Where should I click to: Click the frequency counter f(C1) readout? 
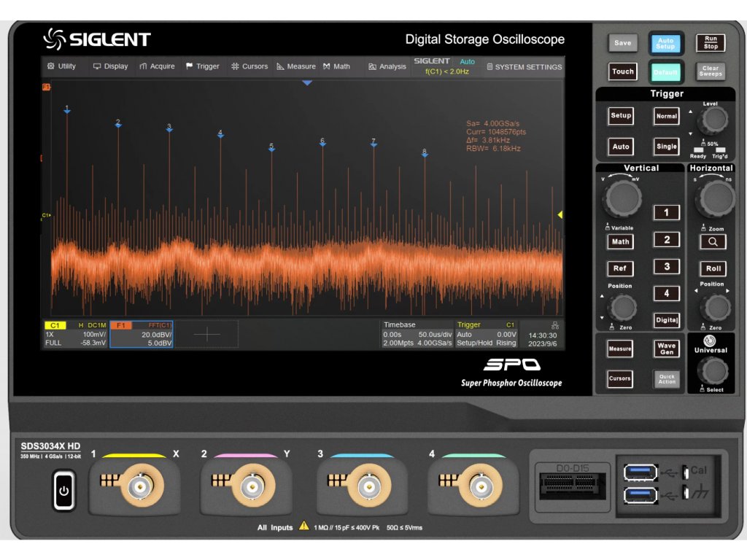[447, 71]
